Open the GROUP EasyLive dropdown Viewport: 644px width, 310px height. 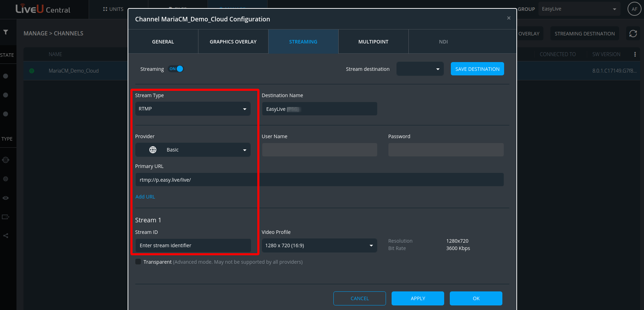(579, 9)
